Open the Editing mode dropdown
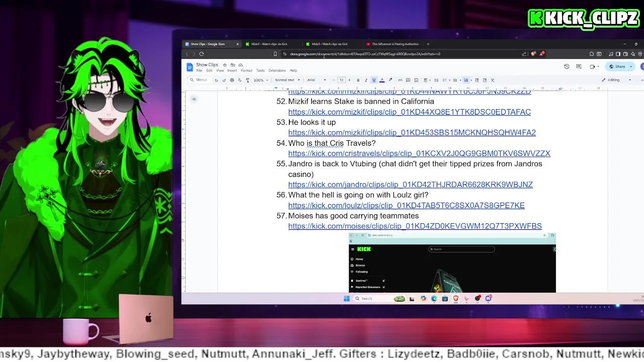This screenshot has height=362, width=644. tap(617, 80)
